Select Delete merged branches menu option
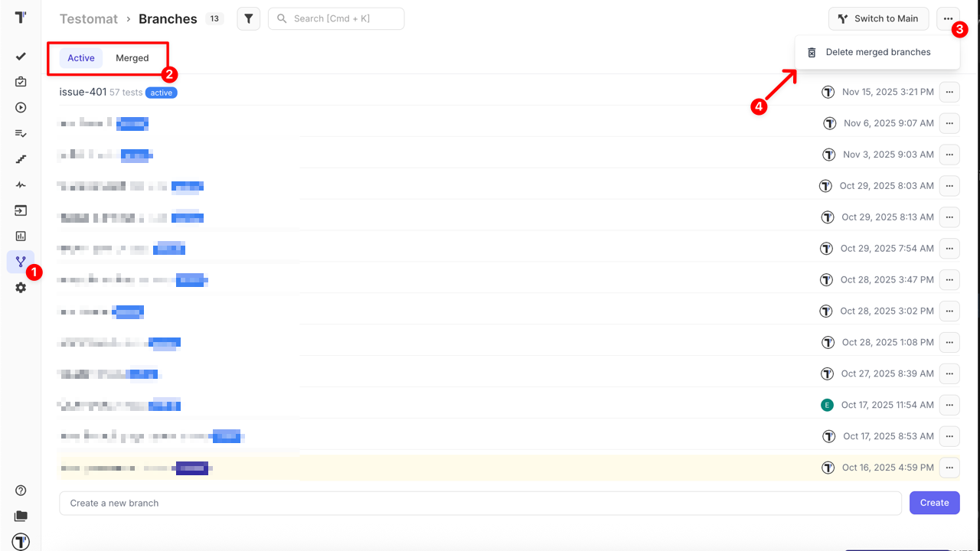 click(x=877, y=53)
